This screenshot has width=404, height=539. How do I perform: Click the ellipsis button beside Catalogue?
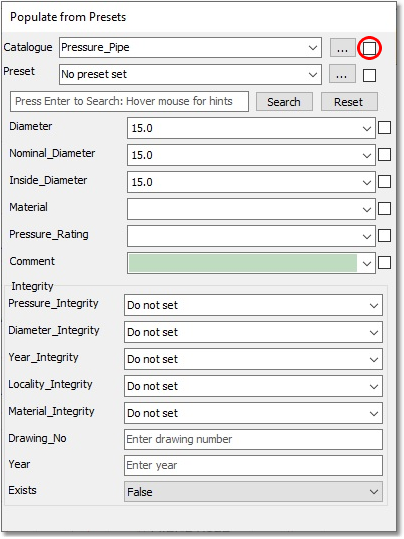342,48
